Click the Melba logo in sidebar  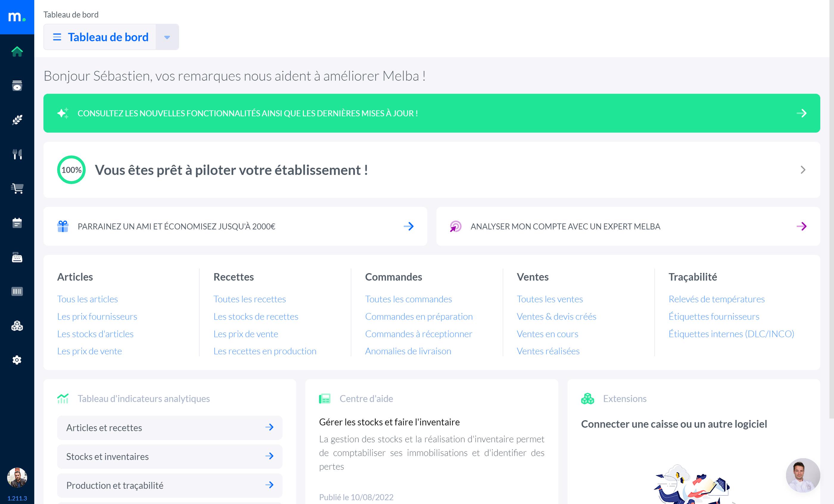click(x=17, y=17)
